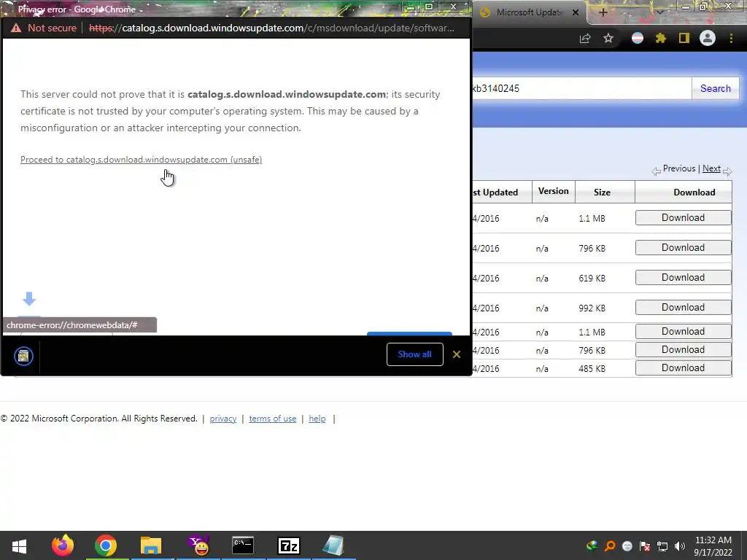
Task: Open the Windows Start menu
Action: 19,545
